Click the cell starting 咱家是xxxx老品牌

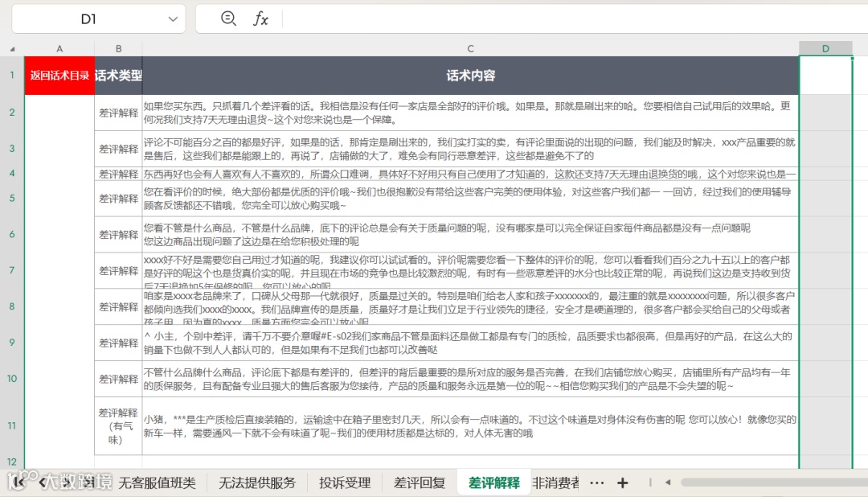tap(470, 306)
